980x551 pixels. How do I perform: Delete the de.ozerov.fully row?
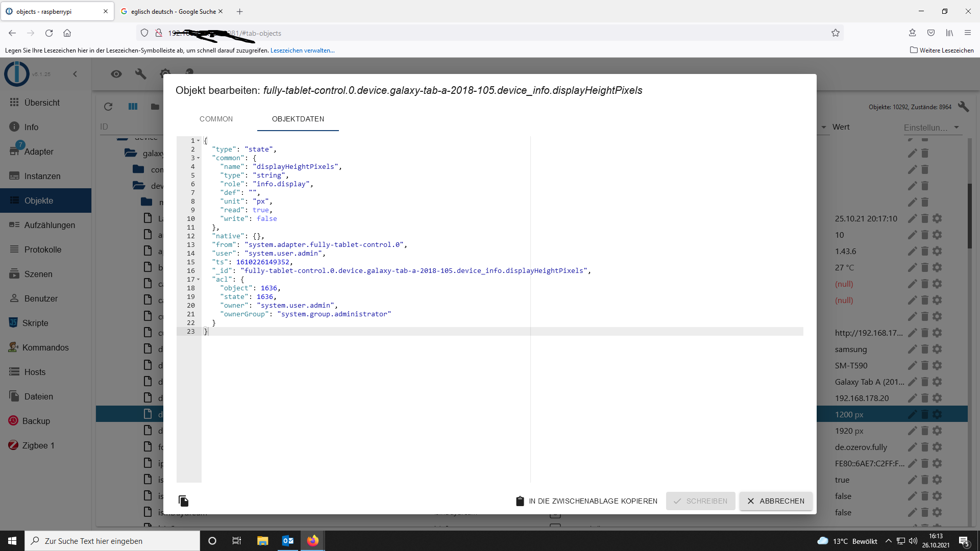tap(925, 447)
